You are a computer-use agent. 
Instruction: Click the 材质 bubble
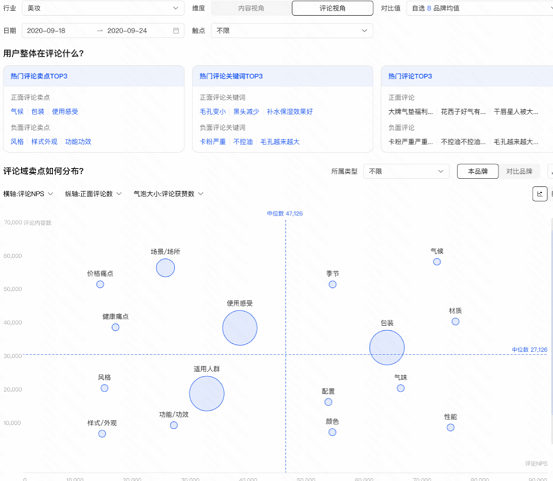[456, 321]
